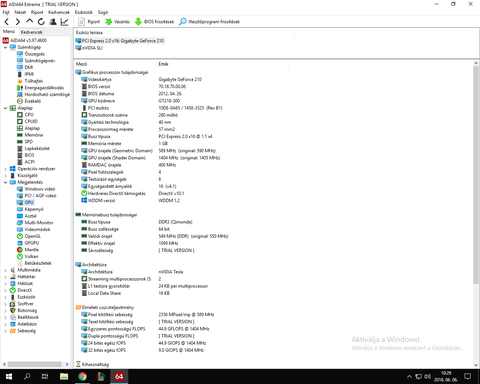
Task: Select the Vulkan icon in the tree
Action: click(20, 256)
